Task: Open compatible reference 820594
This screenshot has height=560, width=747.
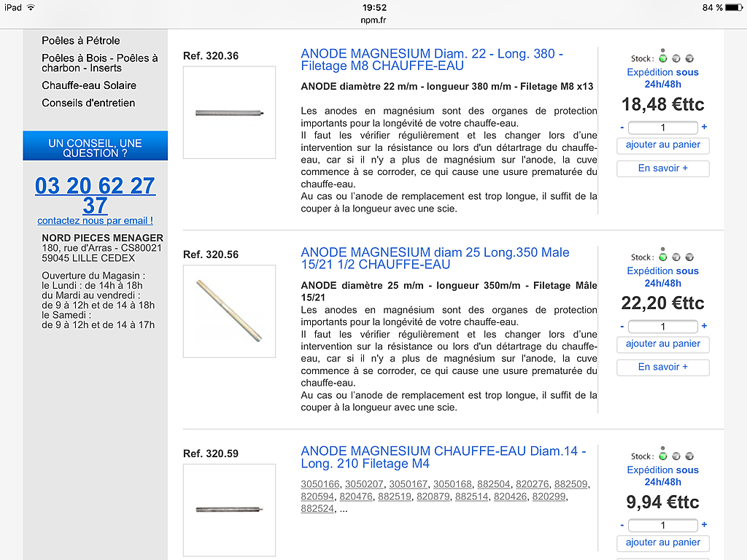Action: (x=317, y=497)
